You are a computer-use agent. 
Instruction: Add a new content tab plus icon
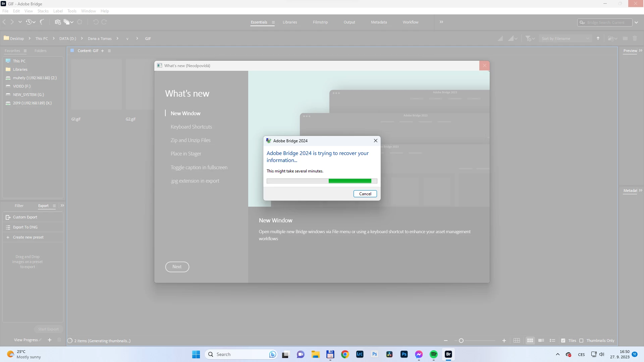click(x=103, y=51)
